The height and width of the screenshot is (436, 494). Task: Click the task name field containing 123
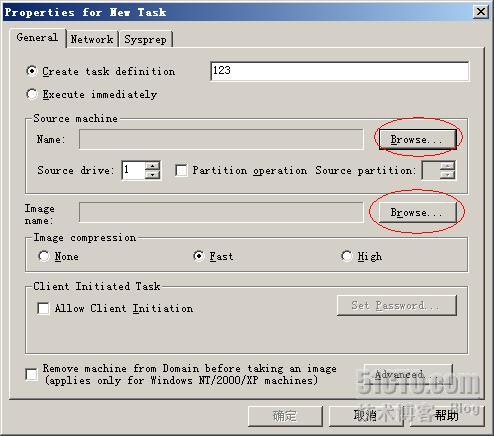point(339,71)
